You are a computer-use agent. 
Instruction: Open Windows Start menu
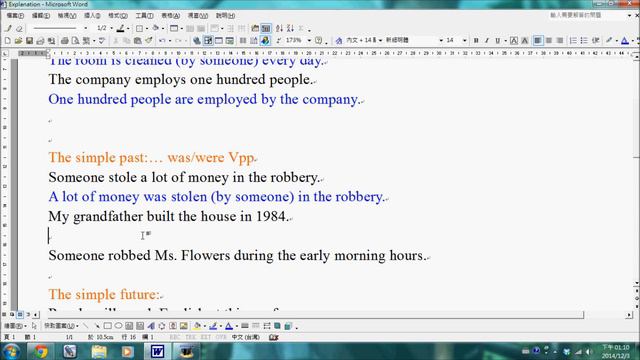click(11, 351)
